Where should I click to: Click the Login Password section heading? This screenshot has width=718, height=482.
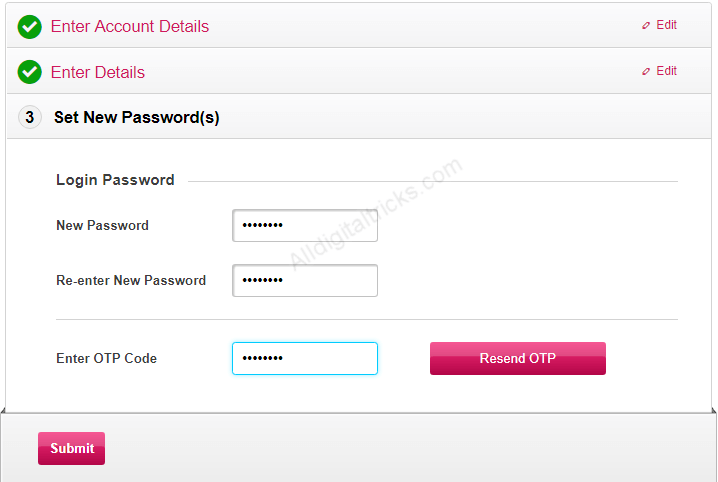point(115,180)
